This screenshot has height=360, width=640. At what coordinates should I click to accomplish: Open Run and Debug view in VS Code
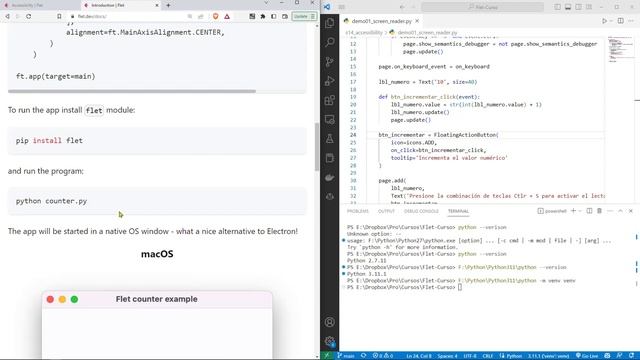tap(329, 81)
